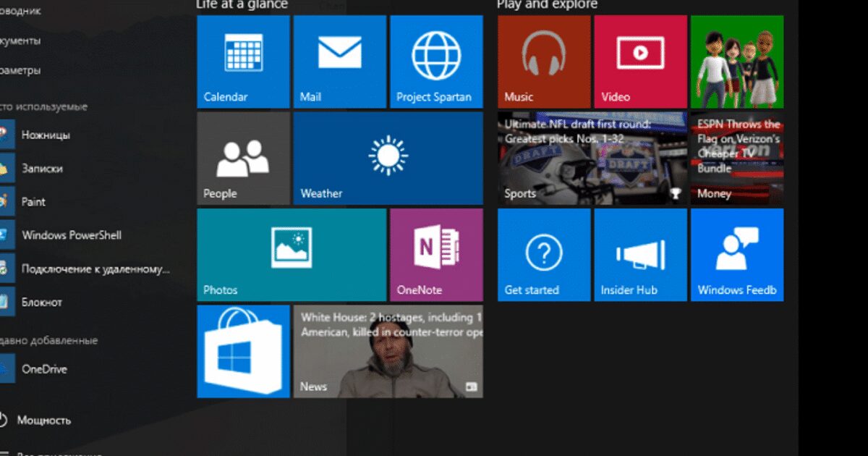Viewport: 868px width, 456px height.
Task: Open the Get started tile
Action: (x=544, y=255)
